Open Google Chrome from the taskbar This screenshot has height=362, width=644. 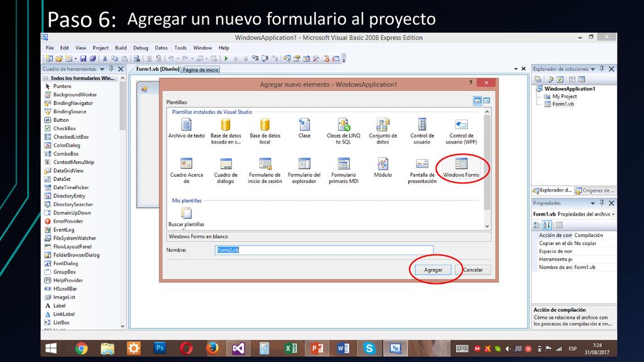[81, 348]
